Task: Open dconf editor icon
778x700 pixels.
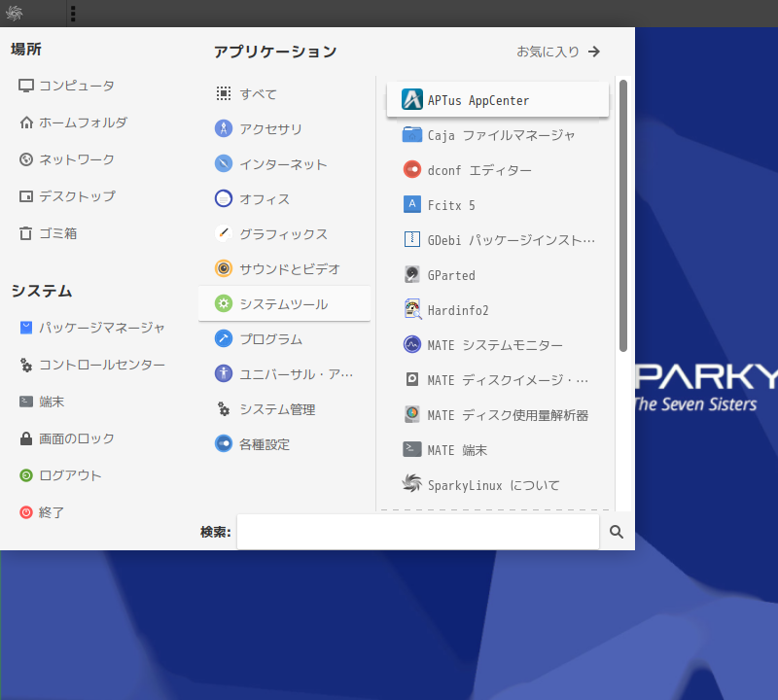Action: pos(411,170)
